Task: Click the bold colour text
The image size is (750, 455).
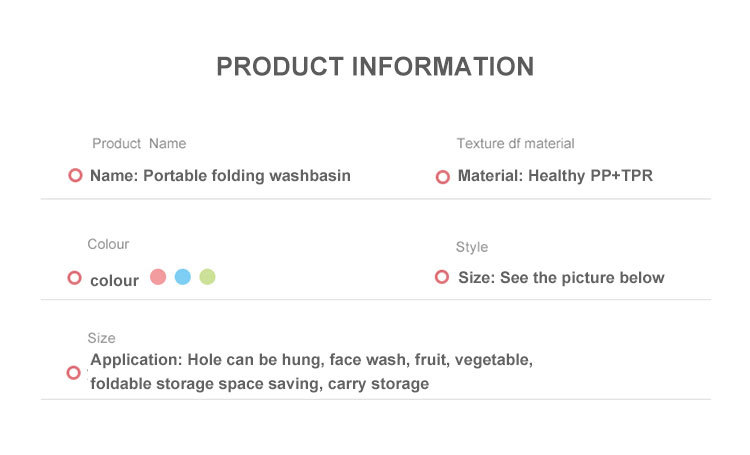Action: [x=114, y=280]
